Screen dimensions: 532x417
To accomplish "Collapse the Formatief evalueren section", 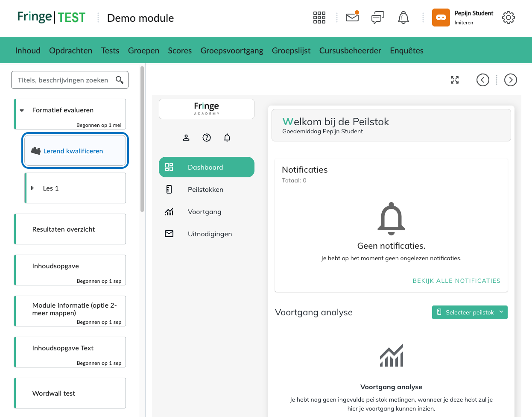I will pyautogui.click(x=22, y=110).
